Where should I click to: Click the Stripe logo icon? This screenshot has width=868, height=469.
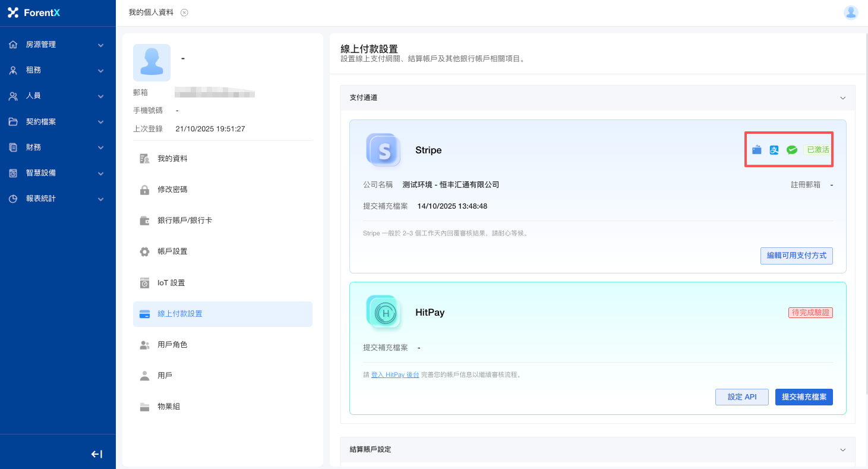(x=383, y=150)
